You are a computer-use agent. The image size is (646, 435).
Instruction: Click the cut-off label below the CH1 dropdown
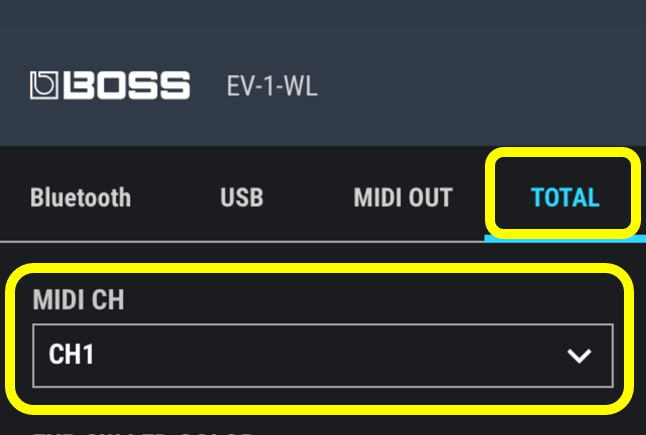pos(140,431)
